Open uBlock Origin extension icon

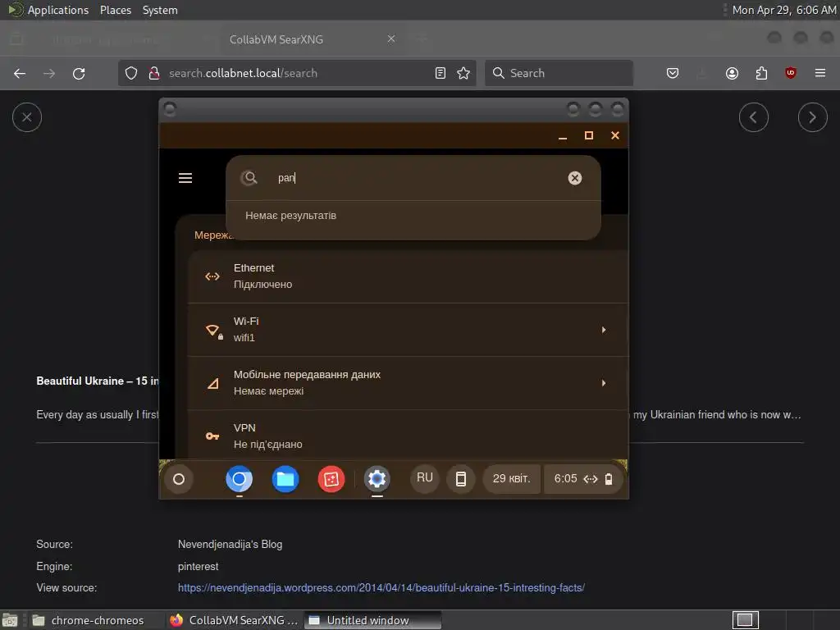(791, 73)
